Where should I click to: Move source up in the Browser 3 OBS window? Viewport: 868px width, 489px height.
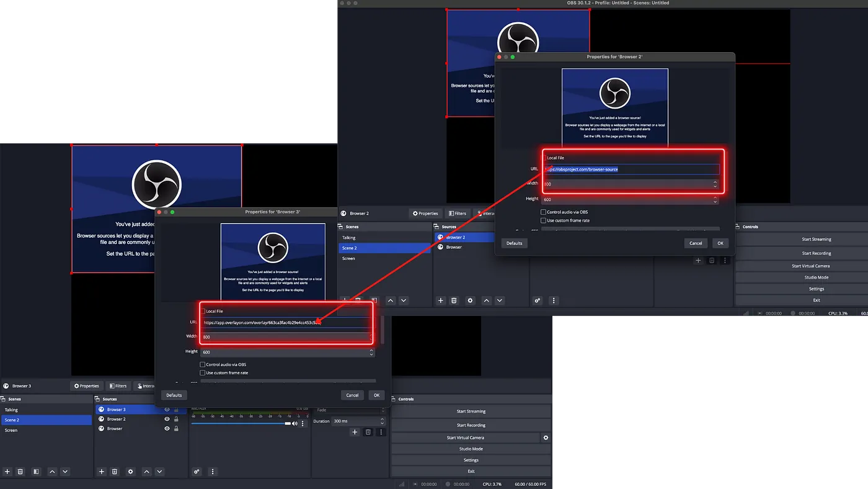click(147, 472)
